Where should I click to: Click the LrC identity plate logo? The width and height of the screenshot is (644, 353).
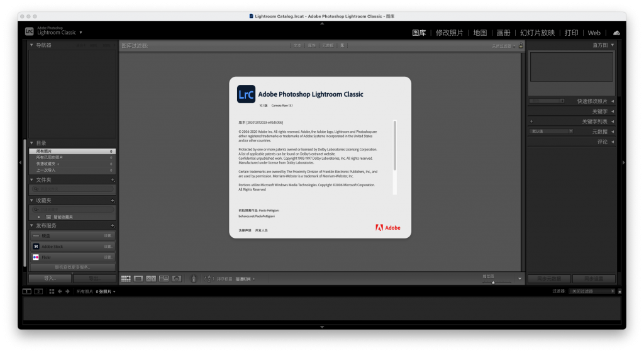[x=29, y=31]
